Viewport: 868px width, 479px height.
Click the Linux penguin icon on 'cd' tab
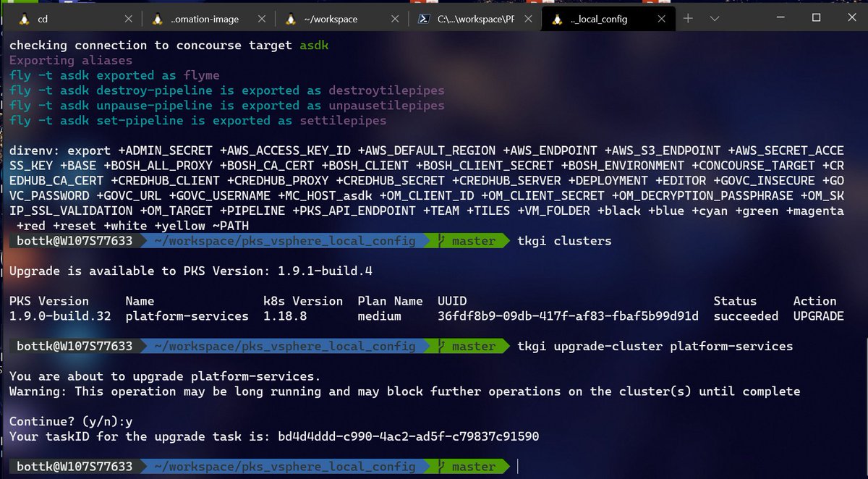(23, 20)
